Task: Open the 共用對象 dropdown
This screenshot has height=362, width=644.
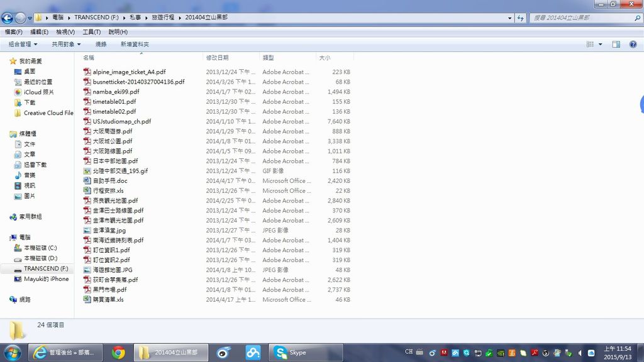Action: click(x=65, y=45)
